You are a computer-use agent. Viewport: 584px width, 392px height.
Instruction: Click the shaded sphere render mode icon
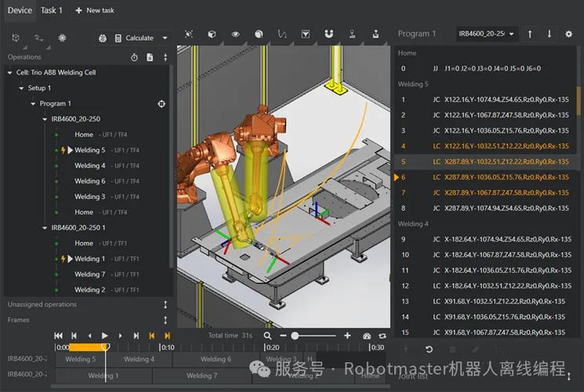click(x=259, y=34)
